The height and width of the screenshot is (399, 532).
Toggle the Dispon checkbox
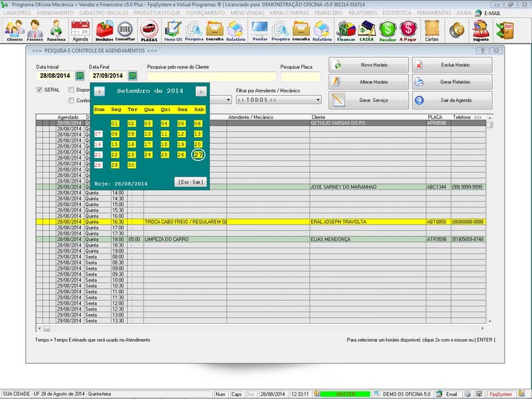click(x=71, y=90)
